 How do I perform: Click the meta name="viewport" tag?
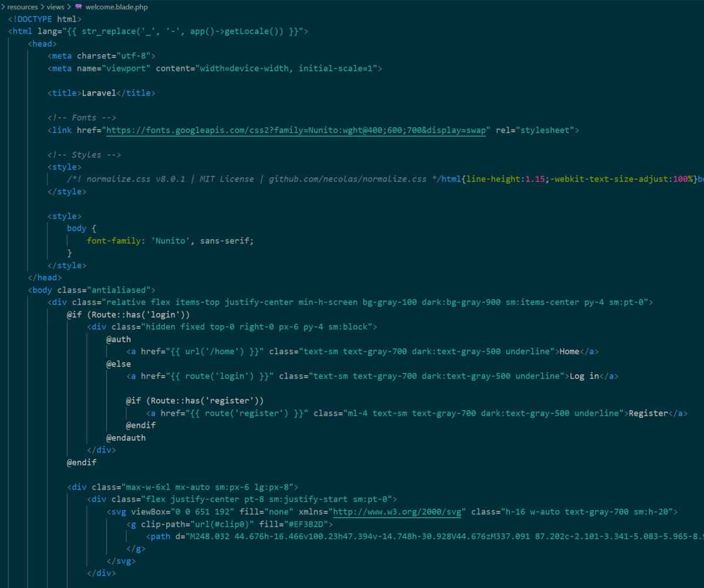215,68
